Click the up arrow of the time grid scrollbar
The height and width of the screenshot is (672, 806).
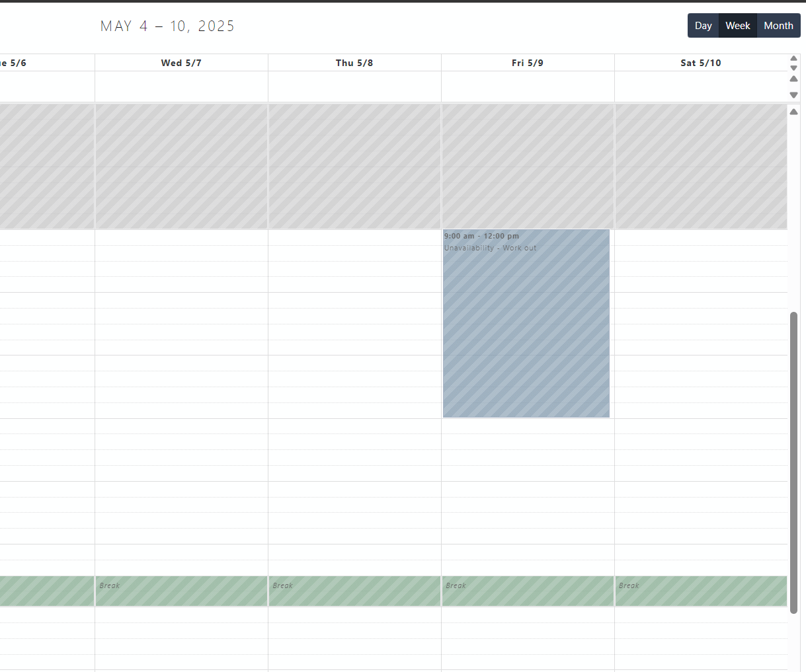point(793,112)
